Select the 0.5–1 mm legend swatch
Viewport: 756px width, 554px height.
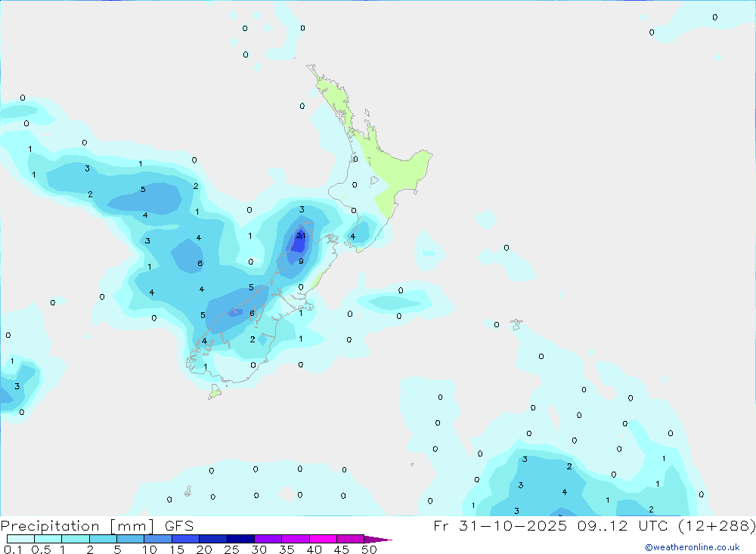coord(48,539)
